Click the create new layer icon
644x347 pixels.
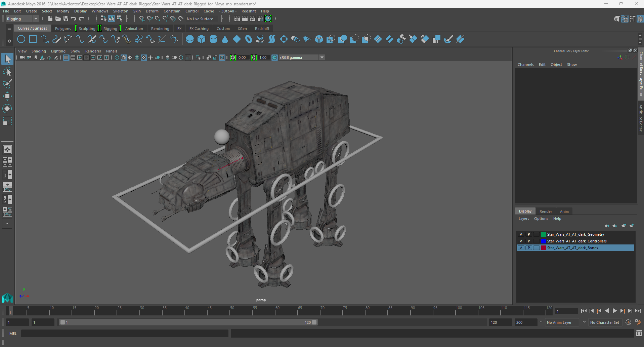624,226
